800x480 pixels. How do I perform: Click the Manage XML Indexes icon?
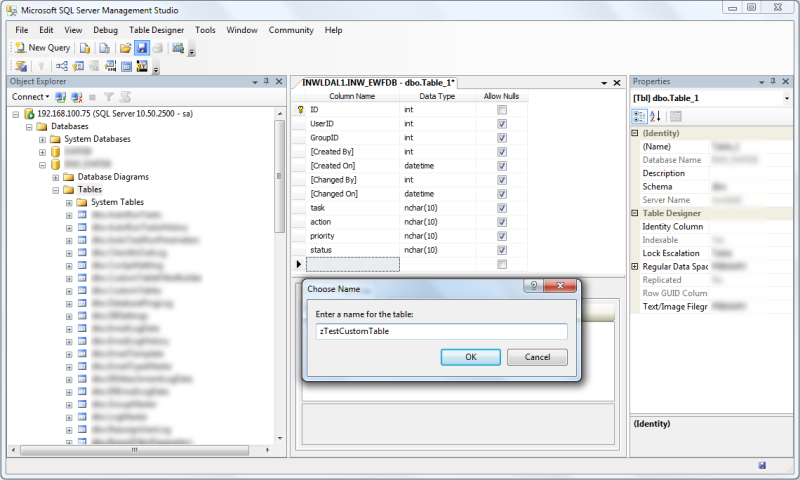click(110, 66)
